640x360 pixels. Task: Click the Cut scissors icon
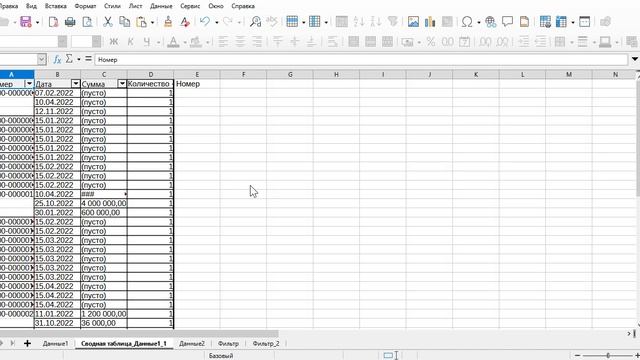(x=108, y=22)
